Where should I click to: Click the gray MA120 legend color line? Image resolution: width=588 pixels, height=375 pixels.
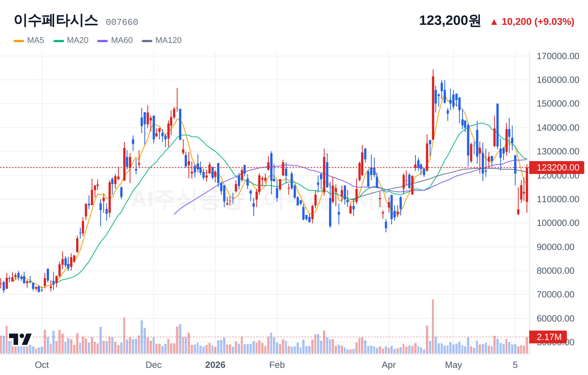coord(147,41)
